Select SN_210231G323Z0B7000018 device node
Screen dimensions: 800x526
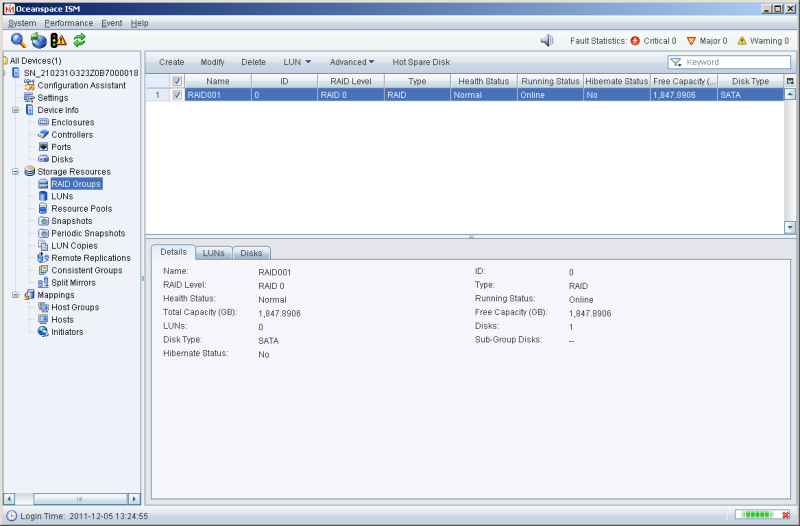pos(81,73)
